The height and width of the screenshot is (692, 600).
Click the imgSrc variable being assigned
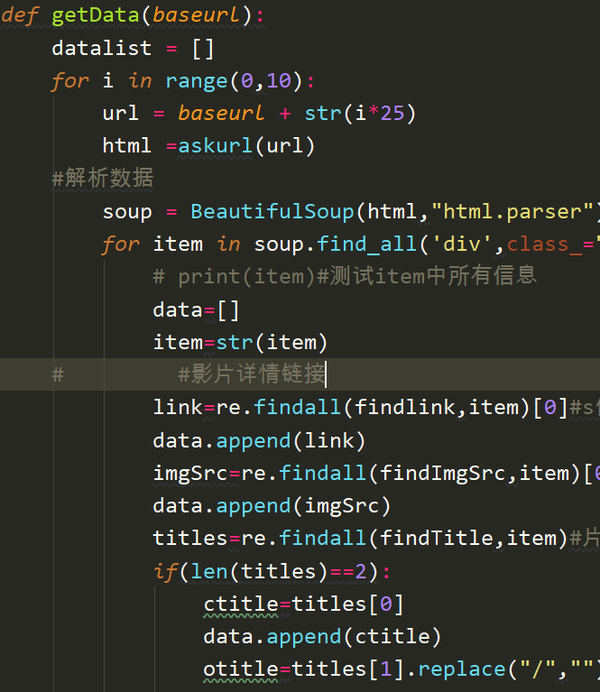click(x=190, y=473)
